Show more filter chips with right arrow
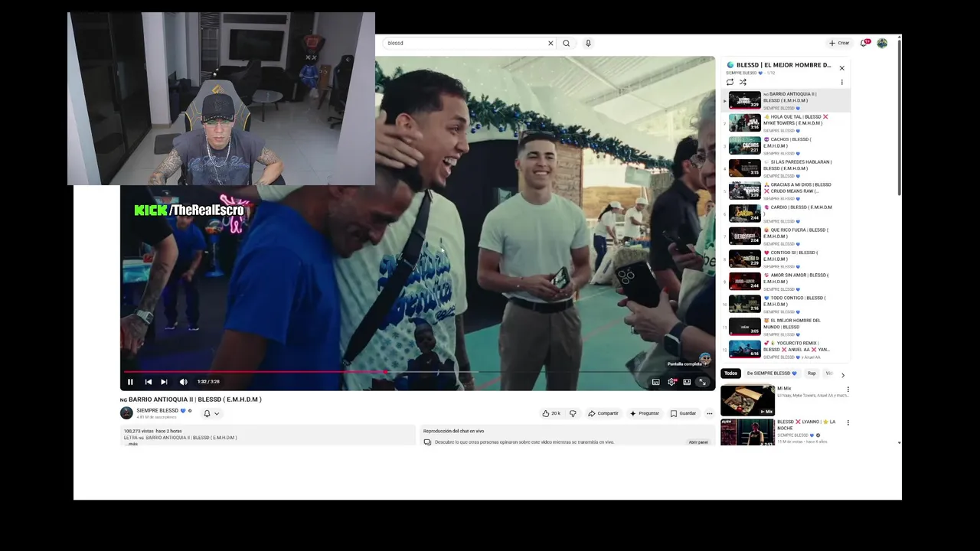This screenshot has height=551, width=980. tap(843, 375)
